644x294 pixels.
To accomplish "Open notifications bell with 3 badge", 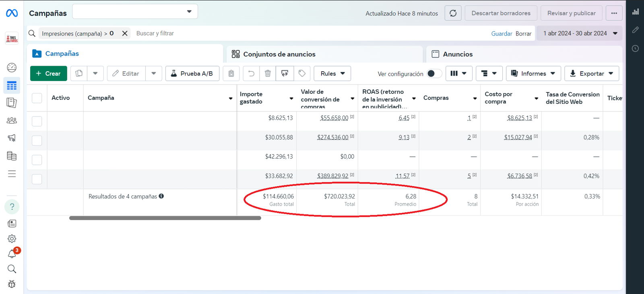I will (12, 253).
